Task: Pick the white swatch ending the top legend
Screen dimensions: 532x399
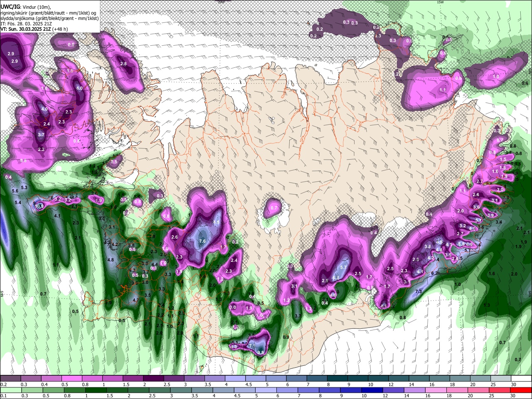Action: 521,379
